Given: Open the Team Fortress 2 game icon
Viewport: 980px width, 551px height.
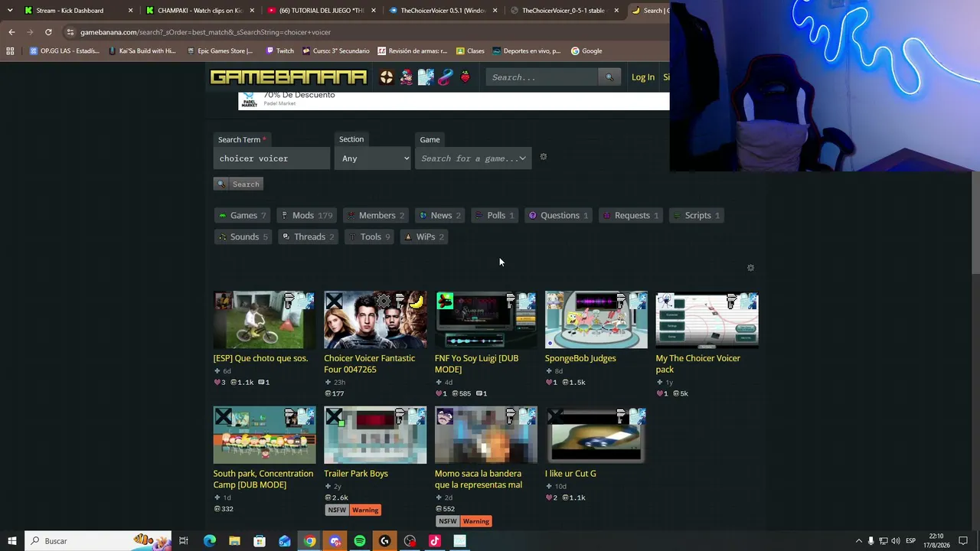Looking at the screenshot, I should 387,77.
